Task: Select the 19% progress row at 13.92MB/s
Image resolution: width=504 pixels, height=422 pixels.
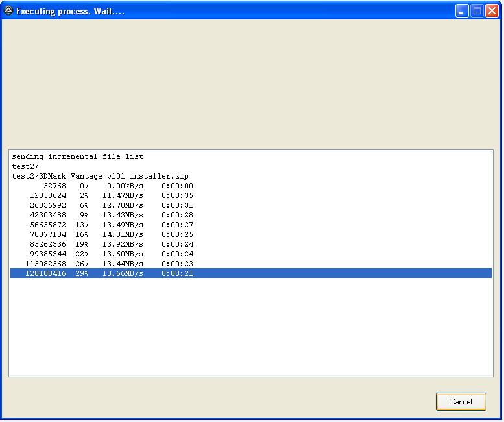Action: click(x=102, y=245)
